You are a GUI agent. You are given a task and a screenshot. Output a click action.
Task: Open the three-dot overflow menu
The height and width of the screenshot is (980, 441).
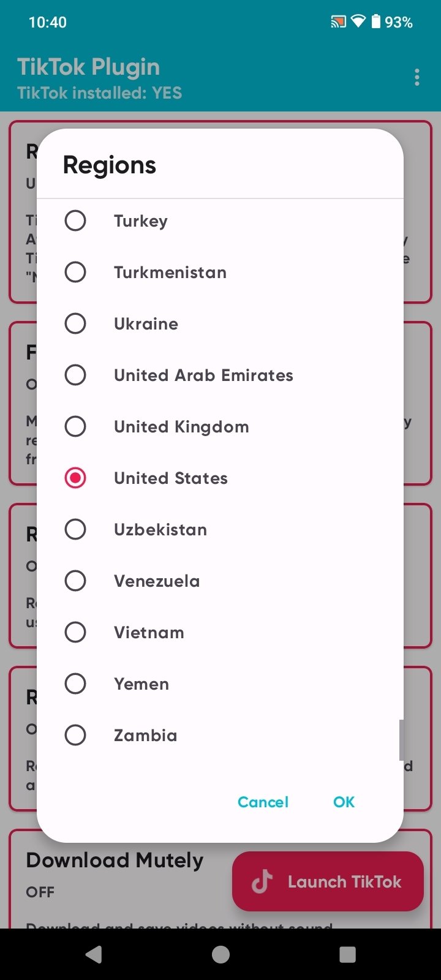(417, 77)
